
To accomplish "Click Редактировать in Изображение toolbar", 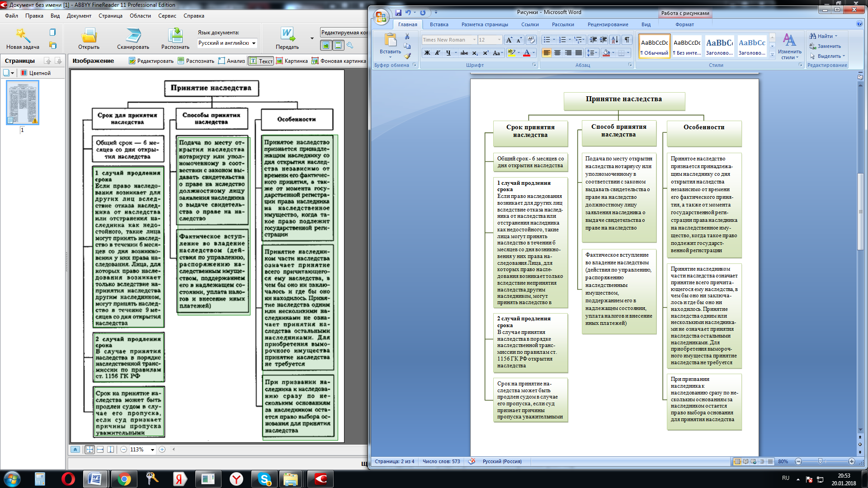I will pyautogui.click(x=151, y=61).
